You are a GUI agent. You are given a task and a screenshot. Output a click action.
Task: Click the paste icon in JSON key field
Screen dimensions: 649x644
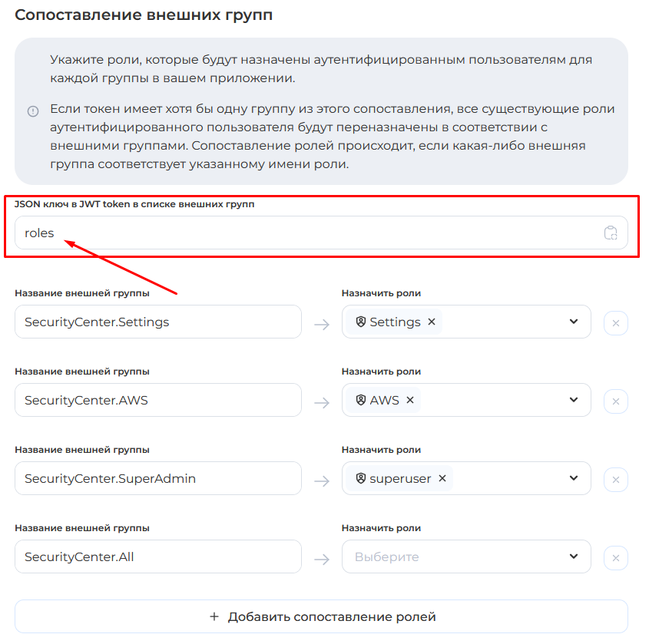[611, 233]
